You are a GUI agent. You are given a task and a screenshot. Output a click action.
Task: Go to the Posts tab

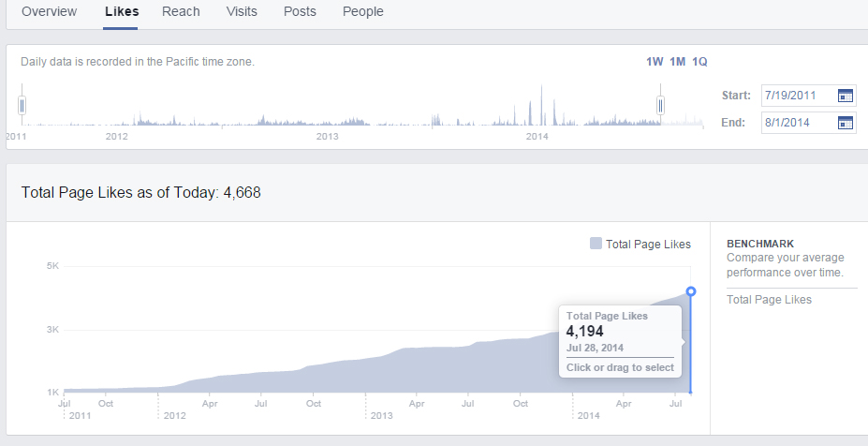click(x=300, y=12)
